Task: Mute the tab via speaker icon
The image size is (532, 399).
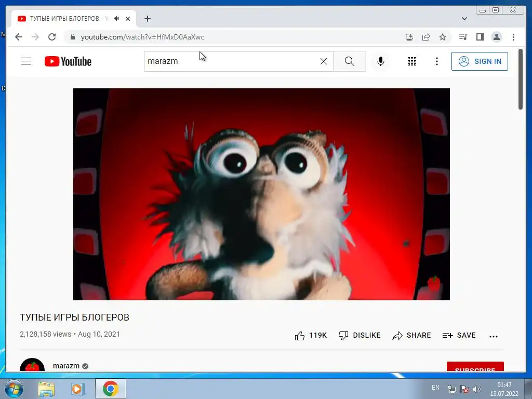Action: point(117,19)
